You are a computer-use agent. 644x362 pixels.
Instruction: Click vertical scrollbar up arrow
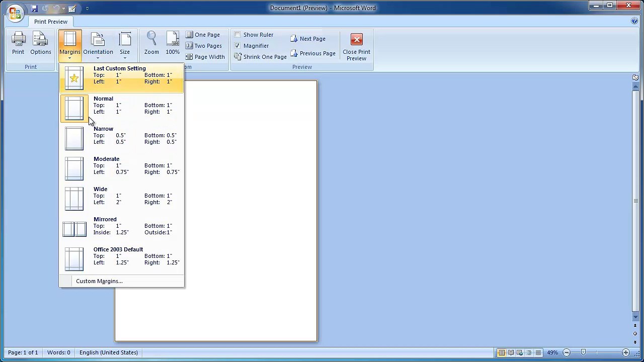click(635, 85)
